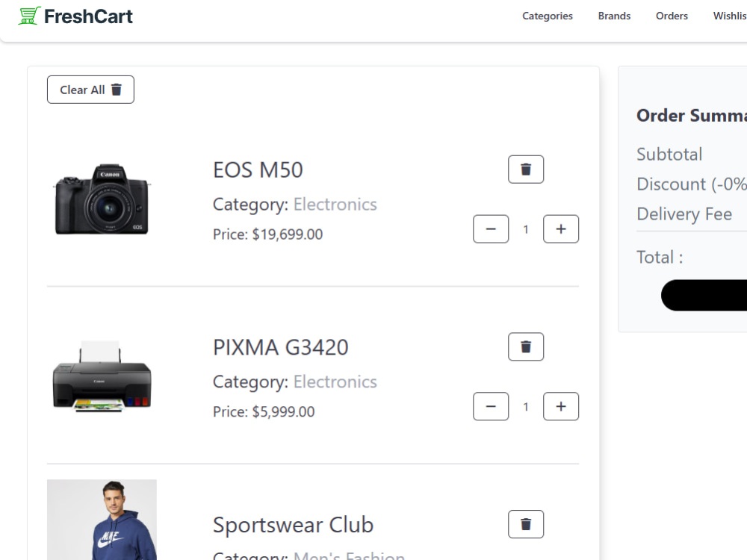Viewport: 747px width, 560px height.
Task: Decrease PIXMA G3420 quantity with minus button
Action: pyautogui.click(x=491, y=407)
